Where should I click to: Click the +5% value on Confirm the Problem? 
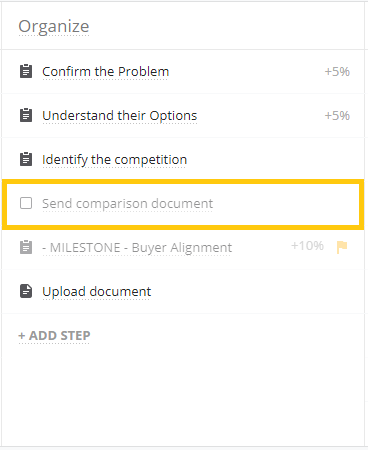pyautogui.click(x=337, y=72)
